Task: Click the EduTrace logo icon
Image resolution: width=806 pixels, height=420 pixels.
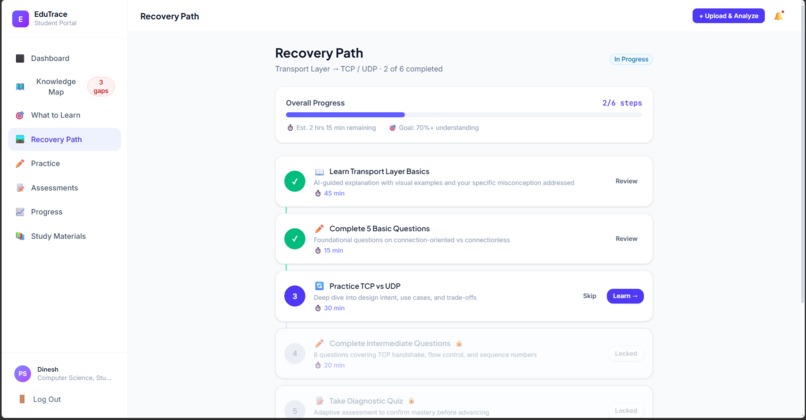Action: pyautogui.click(x=21, y=19)
